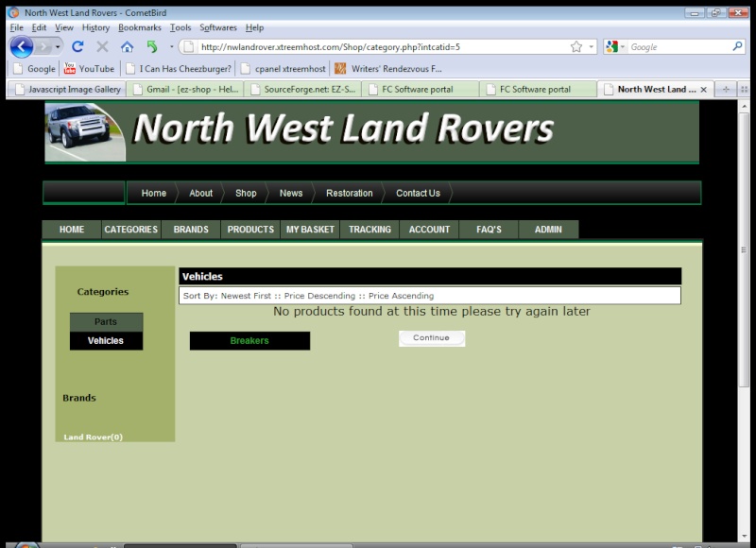
Task: Select the CATEGORIES shop tab
Action: [131, 230]
